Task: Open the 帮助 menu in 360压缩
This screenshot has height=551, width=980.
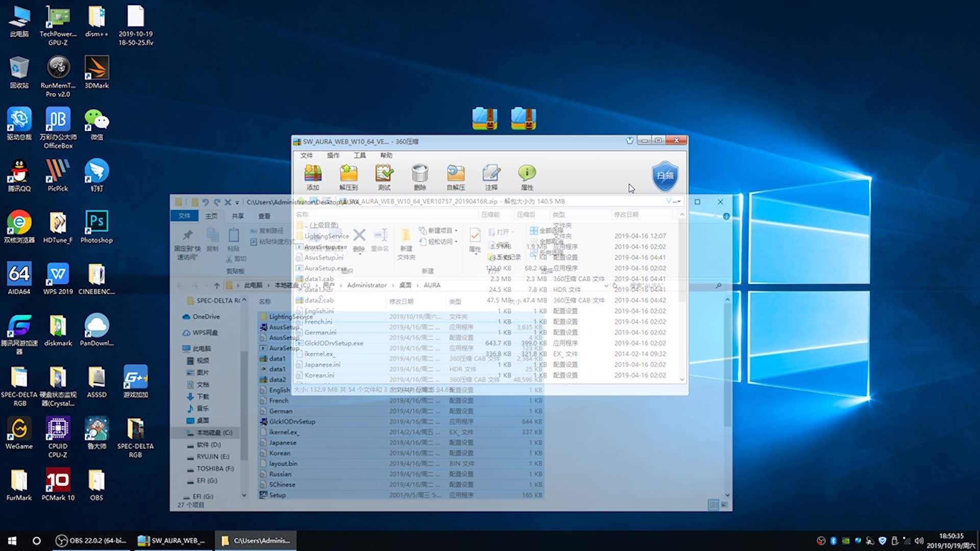Action: click(x=386, y=155)
